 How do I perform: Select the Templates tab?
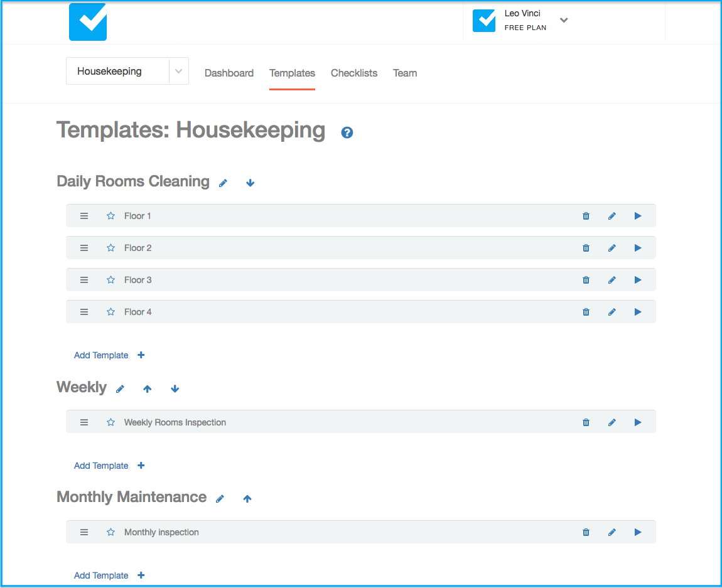pyautogui.click(x=292, y=73)
